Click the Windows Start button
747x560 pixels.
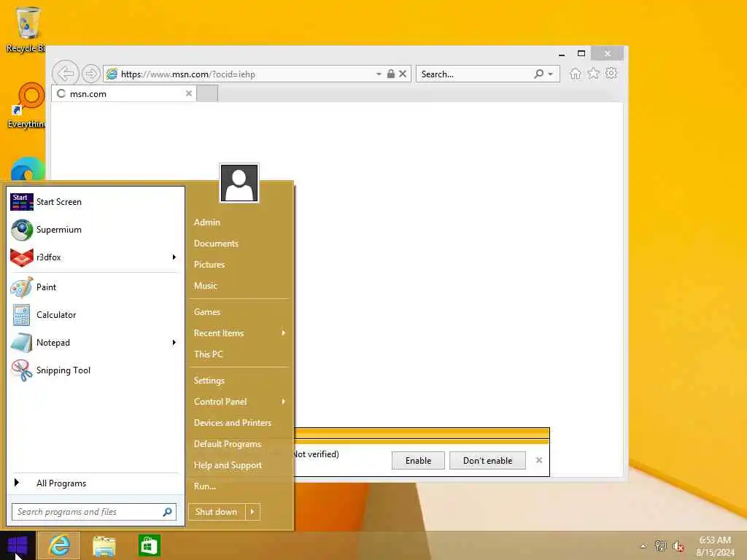click(18, 545)
